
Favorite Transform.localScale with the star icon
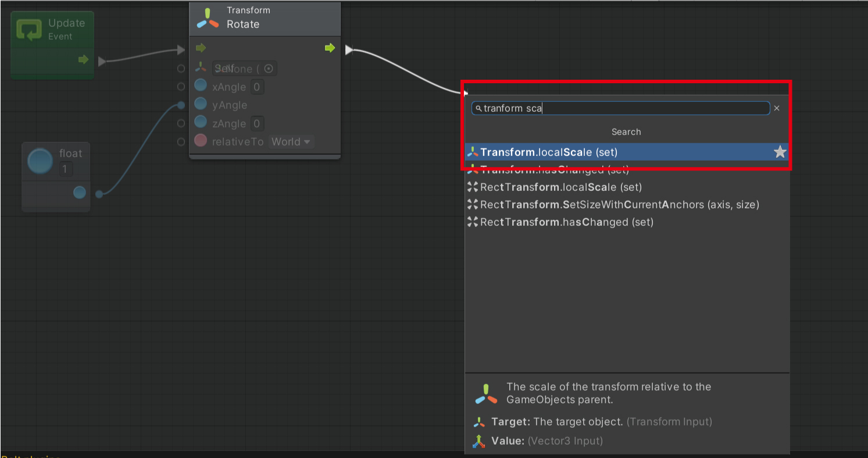click(780, 152)
